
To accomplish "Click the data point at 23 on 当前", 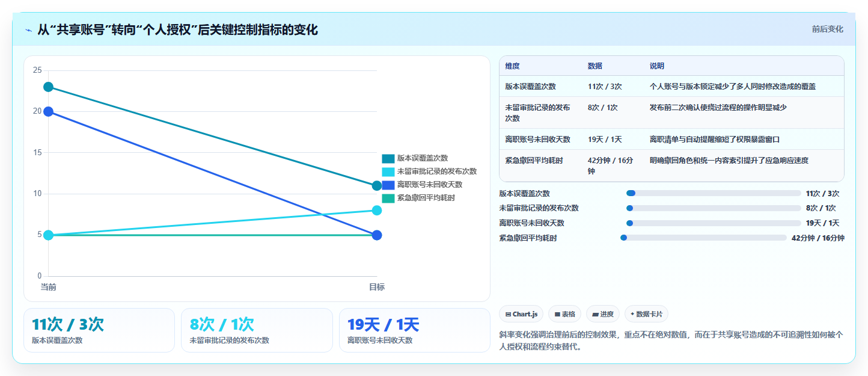I will coord(48,87).
